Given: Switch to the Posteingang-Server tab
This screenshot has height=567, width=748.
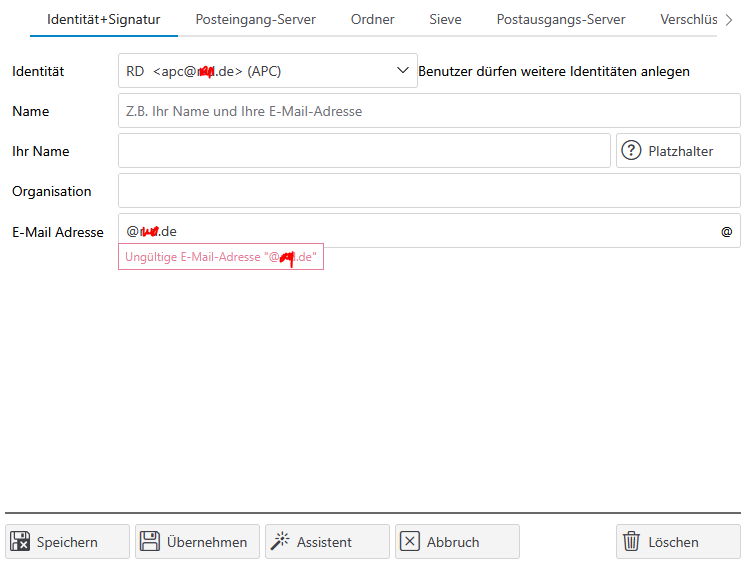Looking at the screenshot, I should coord(255,19).
